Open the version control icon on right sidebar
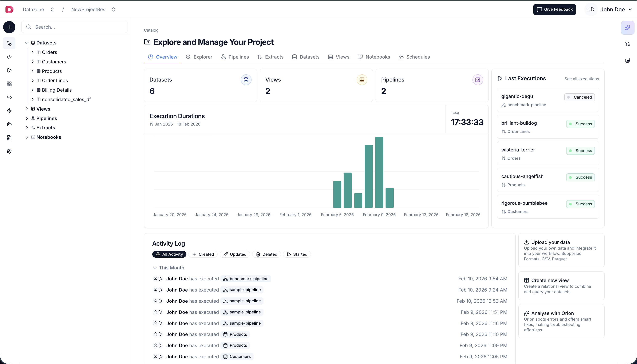 tap(628, 44)
